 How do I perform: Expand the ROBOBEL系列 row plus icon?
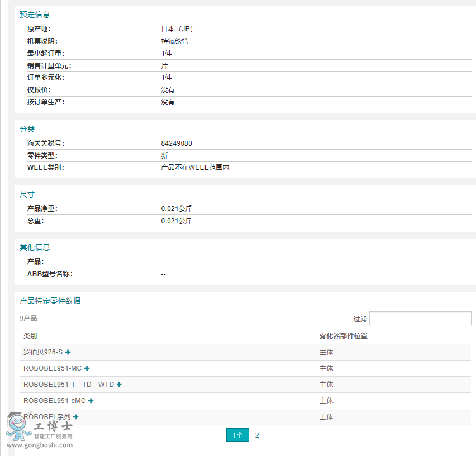click(x=76, y=417)
